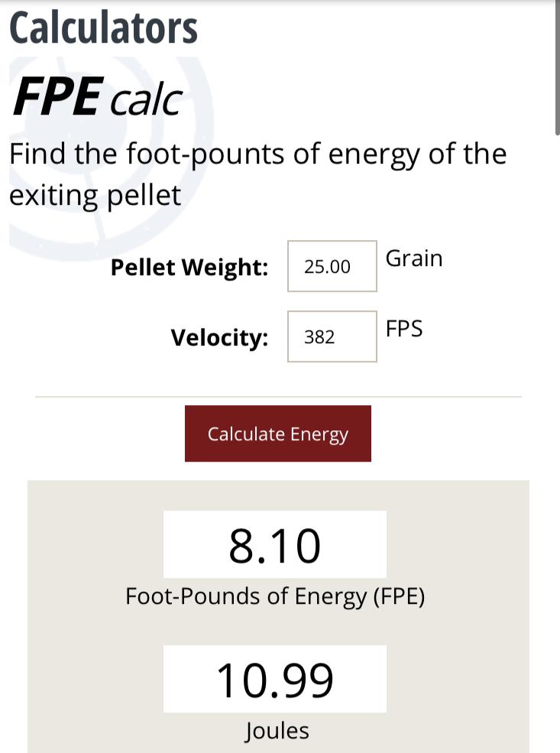Screen dimensions: 560x753
Task: Click the "Foot-Pounds of Energy (FPE)" caption
Action: coord(275,596)
